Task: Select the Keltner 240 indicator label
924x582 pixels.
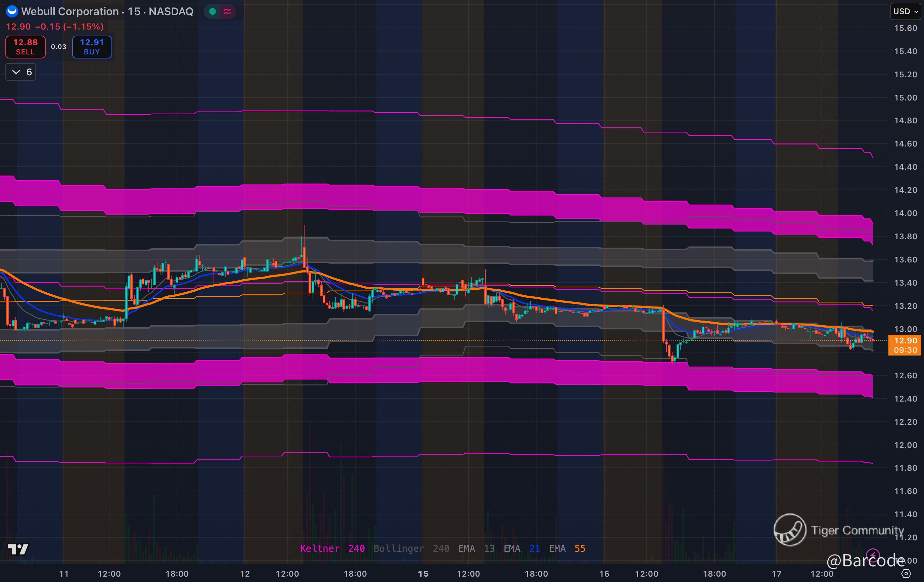Action: (x=332, y=549)
